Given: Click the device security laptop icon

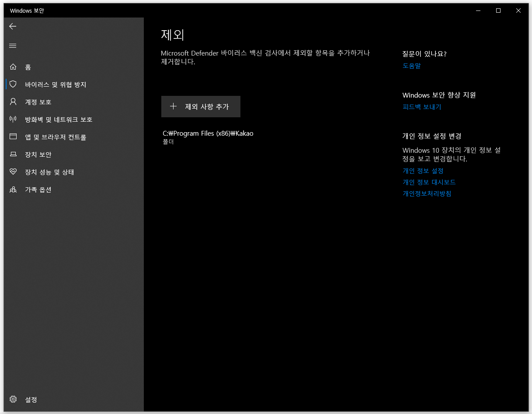Looking at the screenshot, I should tap(13, 154).
